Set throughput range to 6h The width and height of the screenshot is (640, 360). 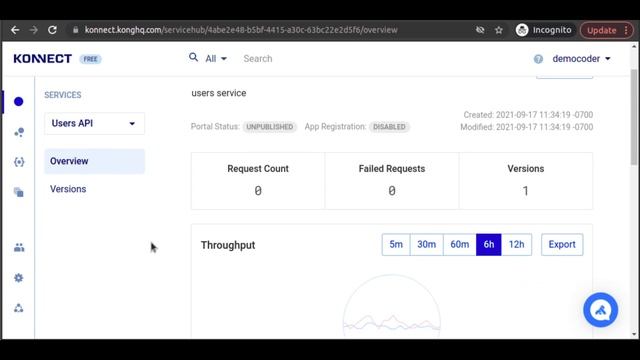click(x=489, y=244)
